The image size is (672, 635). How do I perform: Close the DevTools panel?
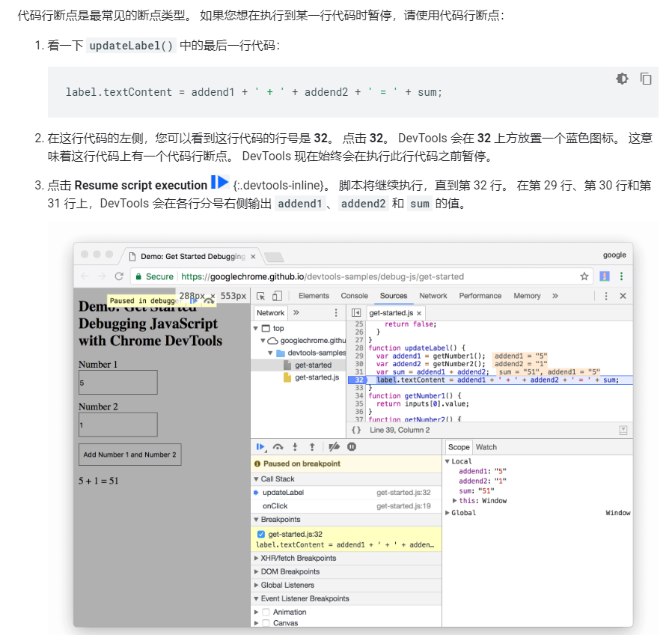(623, 296)
